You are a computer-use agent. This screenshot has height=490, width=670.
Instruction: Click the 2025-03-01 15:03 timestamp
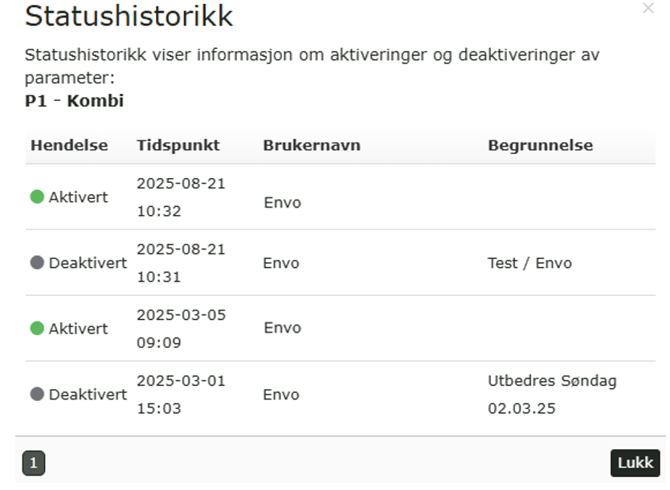(x=181, y=394)
